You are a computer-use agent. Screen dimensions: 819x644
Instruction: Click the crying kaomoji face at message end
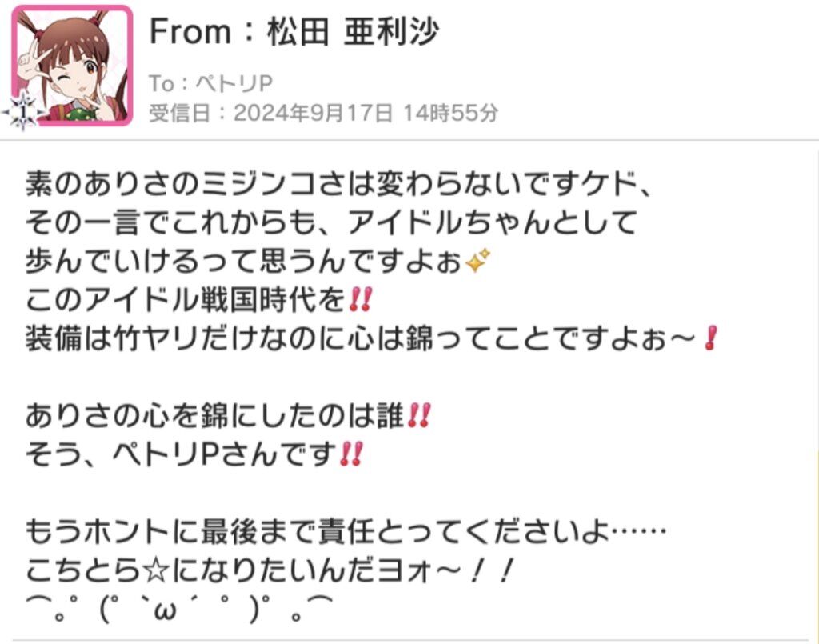(x=178, y=610)
